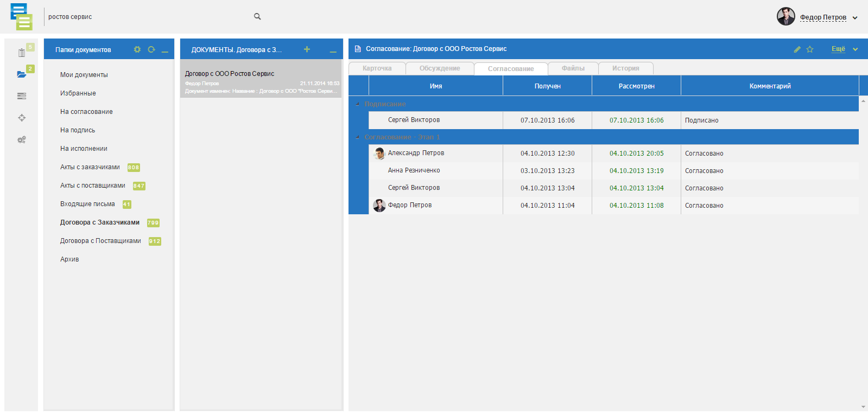Minimize the ДОКУМЕНТЫ list panel
The image size is (868, 415).
pos(333,50)
